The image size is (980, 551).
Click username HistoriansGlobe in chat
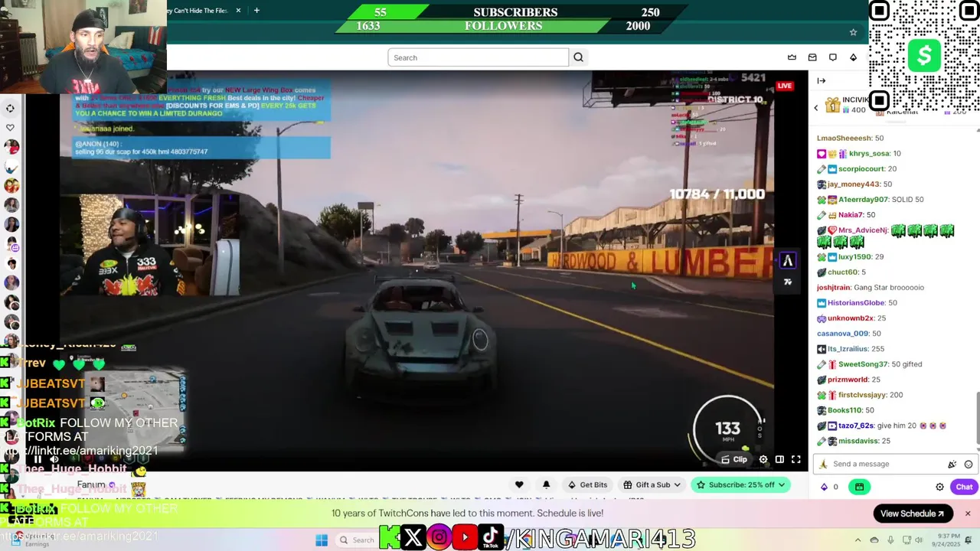[x=855, y=302]
